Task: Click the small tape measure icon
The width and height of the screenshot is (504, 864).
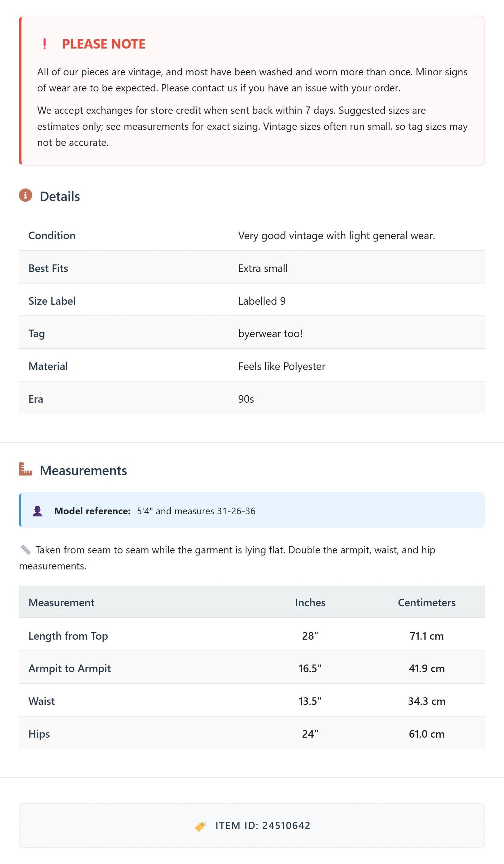Action: pyautogui.click(x=25, y=550)
